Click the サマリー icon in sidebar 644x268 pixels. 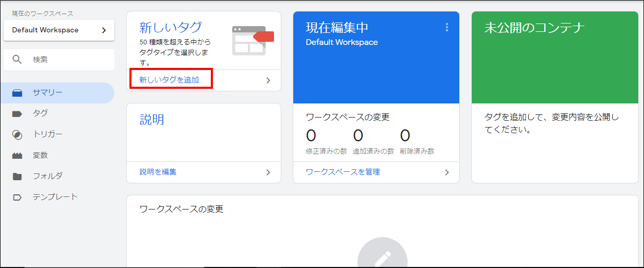(17, 93)
